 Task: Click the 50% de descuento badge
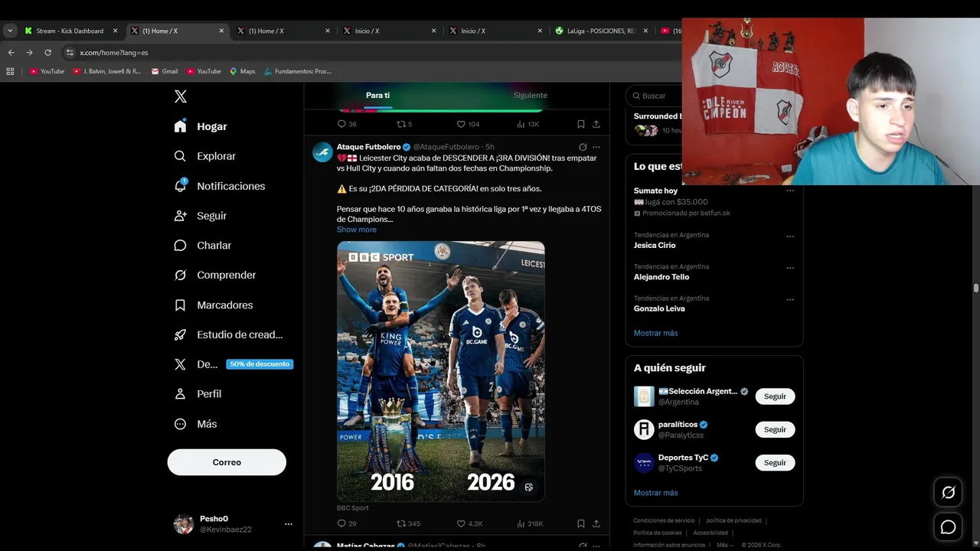(x=260, y=364)
